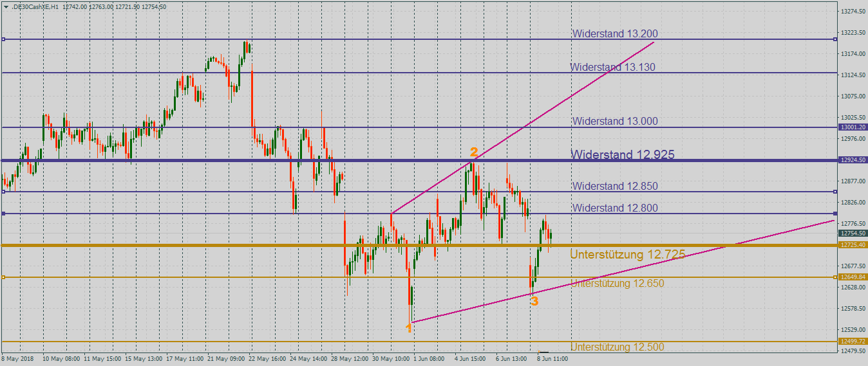Click the 28 May 12:00 time label
The height and width of the screenshot is (366, 868).
click(350, 358)
